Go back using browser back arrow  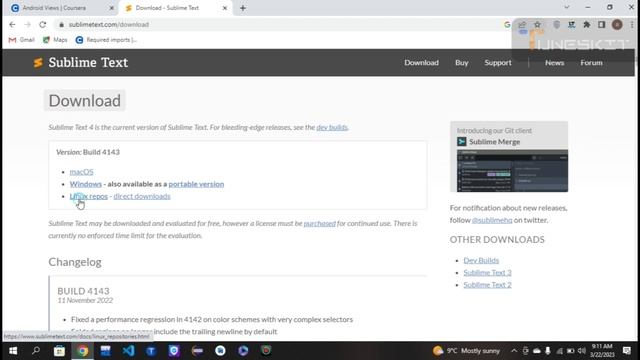point(12,24)
